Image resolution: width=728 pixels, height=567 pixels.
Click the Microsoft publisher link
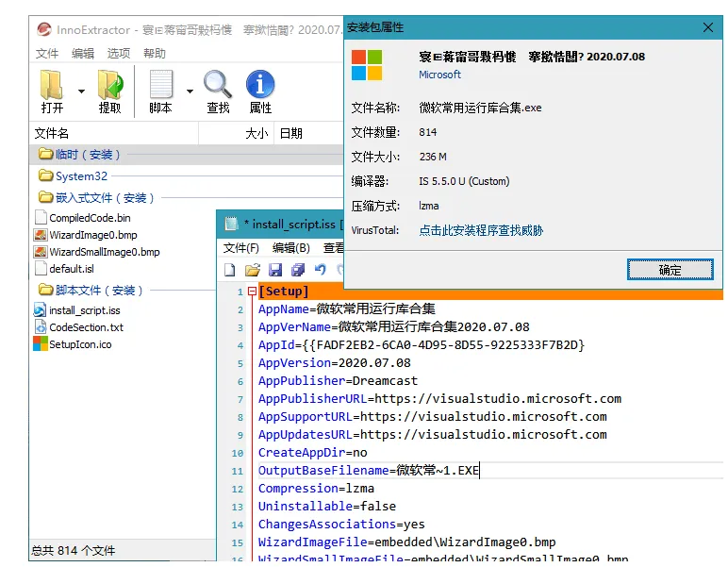click(x=439, y=75)
